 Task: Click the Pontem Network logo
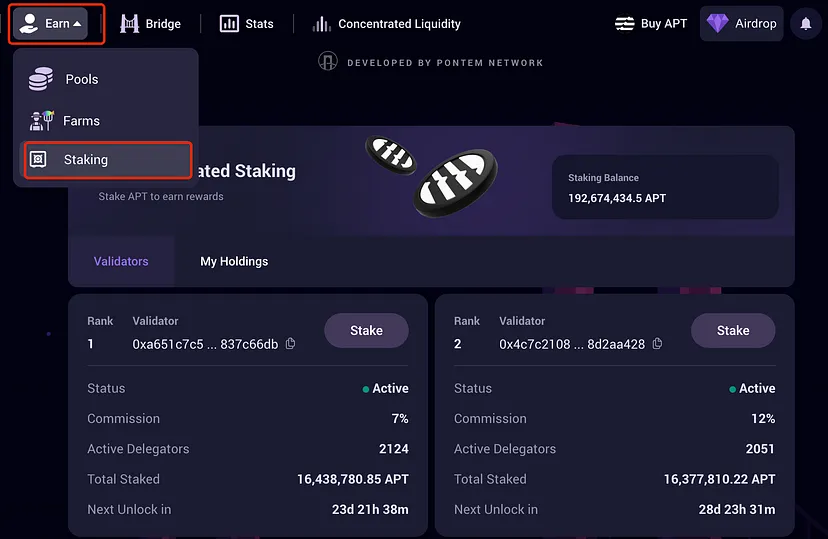[327, 62]
